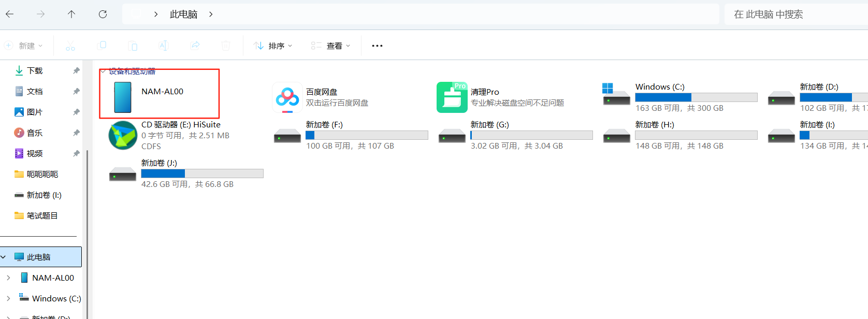Open the 呃呃呃呃 folder in sidebar
This screenshot has height=319, width=868.
[36, 174]
